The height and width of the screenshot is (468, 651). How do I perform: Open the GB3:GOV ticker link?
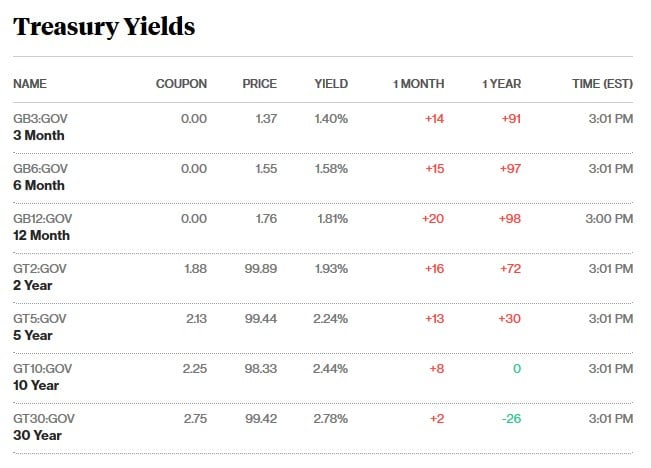(x=40, y=119)
